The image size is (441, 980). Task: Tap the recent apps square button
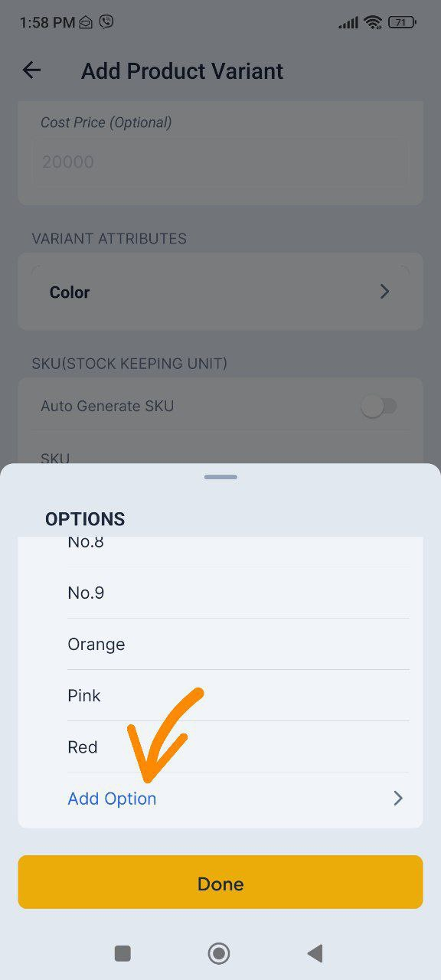(122, 953)
